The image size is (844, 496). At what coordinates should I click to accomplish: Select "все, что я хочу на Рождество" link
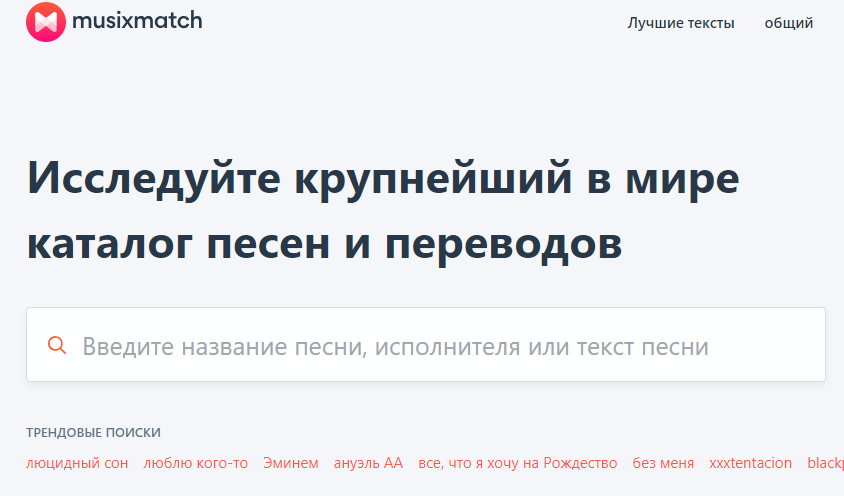coord(517,463)
